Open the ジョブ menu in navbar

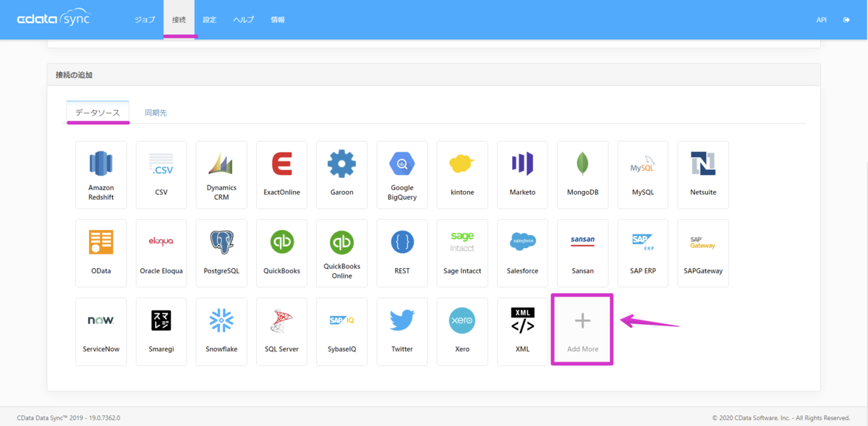pyautogui.click(x=145, y=20)
